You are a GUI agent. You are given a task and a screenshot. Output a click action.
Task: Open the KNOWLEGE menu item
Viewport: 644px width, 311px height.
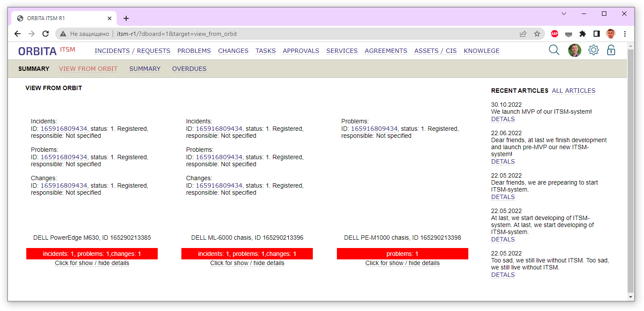[481, 51]
